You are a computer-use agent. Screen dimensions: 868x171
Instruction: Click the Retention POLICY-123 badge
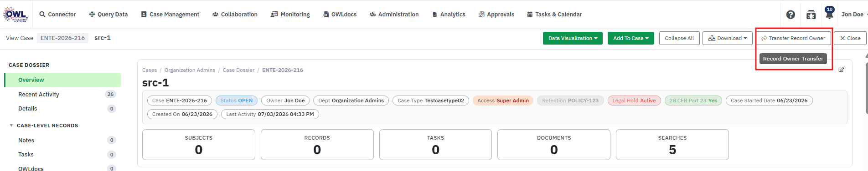click(570, 101)
